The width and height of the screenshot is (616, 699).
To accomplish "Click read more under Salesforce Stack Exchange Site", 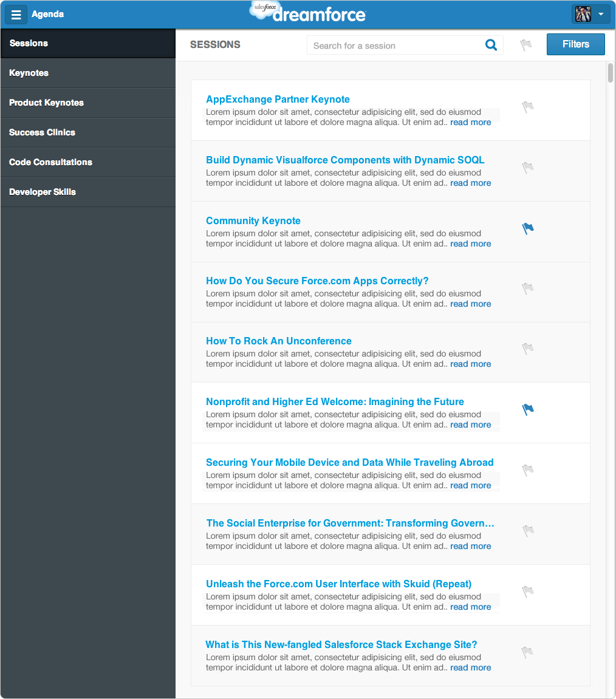I will click(x=470, y=667).
